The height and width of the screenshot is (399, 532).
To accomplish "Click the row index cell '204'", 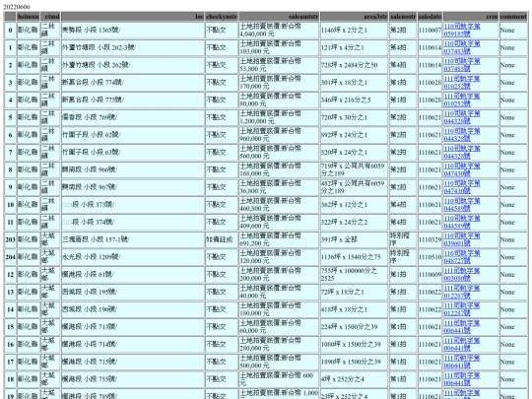I will tap(10, 257).
